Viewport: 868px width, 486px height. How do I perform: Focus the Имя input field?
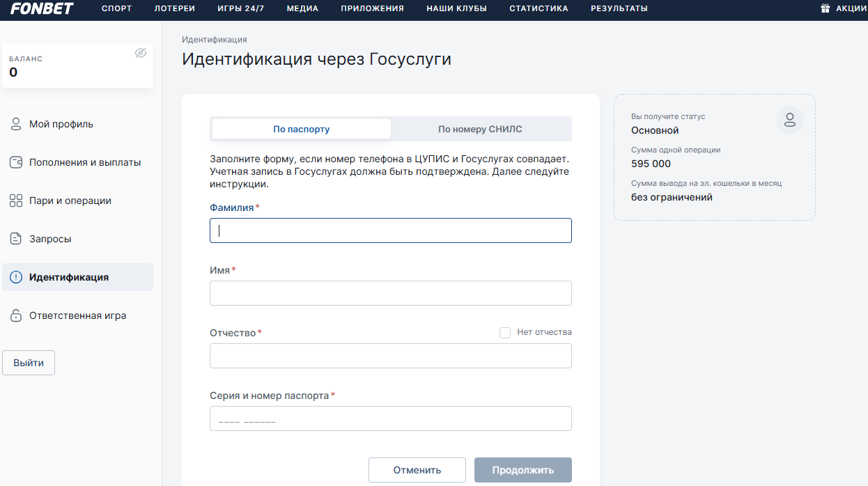pos(391,293)
